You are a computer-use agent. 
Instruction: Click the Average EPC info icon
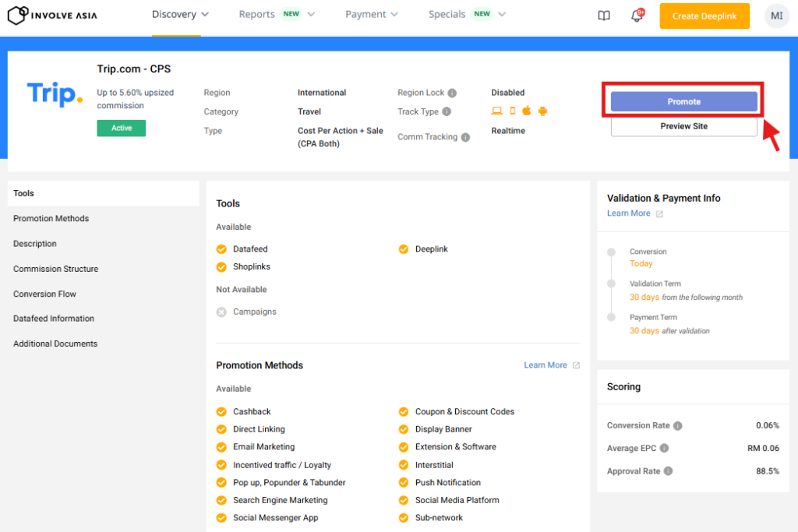664,449
